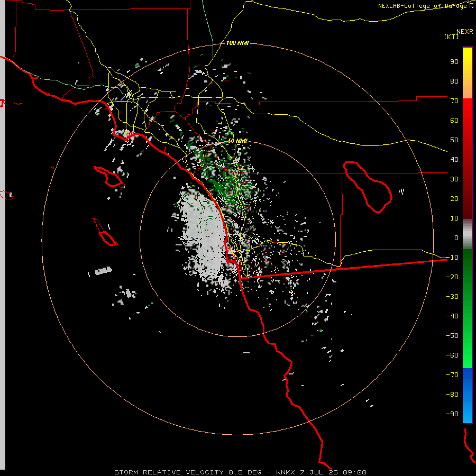This screenshot has height=476, width=476.
Task: Pick the blue segment of the velocity scale
Action: [x=467, y=396]
